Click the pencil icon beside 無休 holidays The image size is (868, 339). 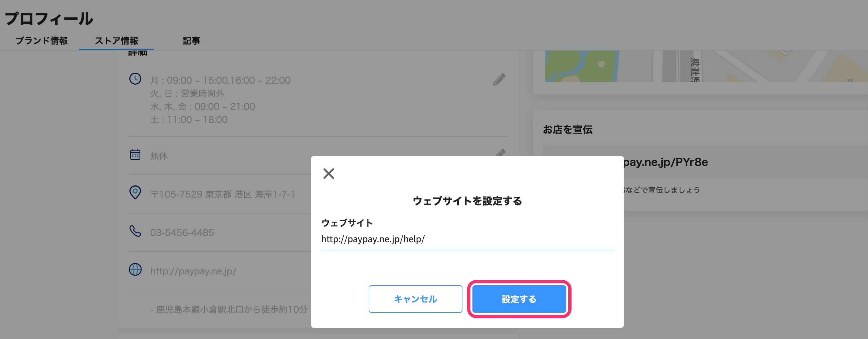tap(500, 153)
